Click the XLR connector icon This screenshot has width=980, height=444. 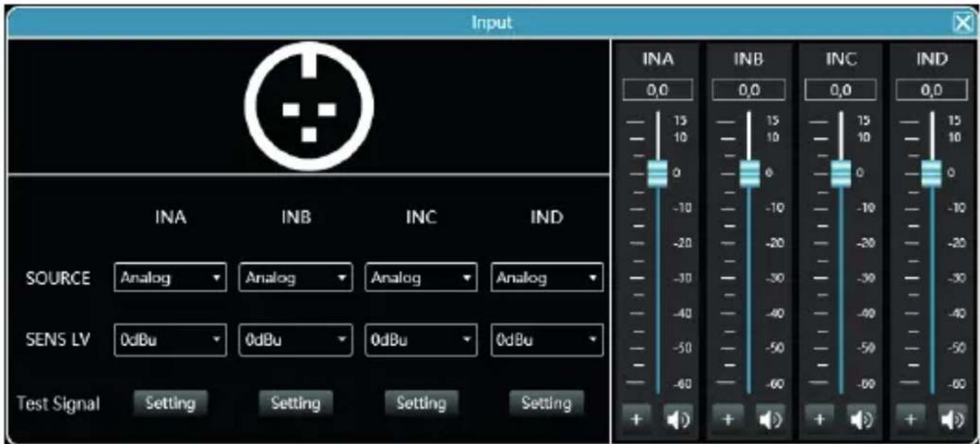click(x=309, y=106)
